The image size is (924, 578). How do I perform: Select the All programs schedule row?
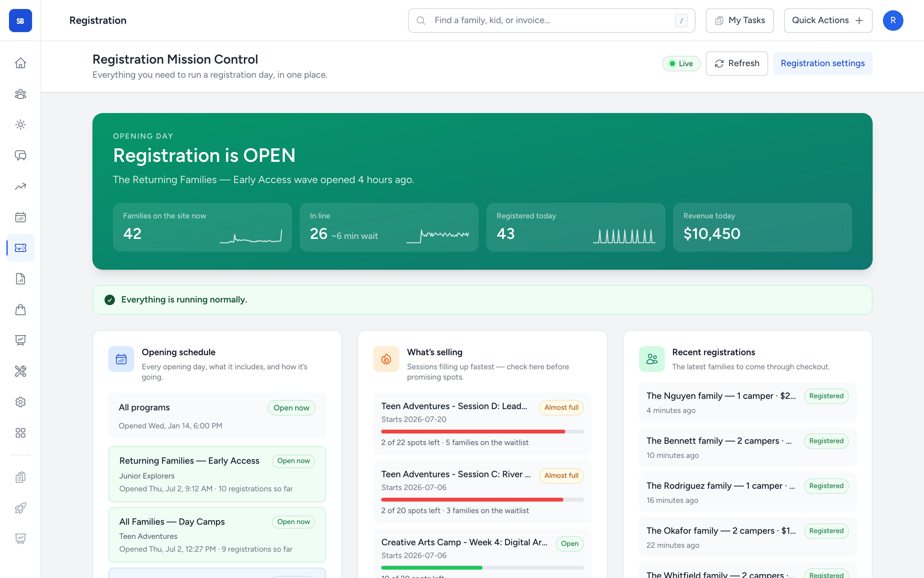217,416
